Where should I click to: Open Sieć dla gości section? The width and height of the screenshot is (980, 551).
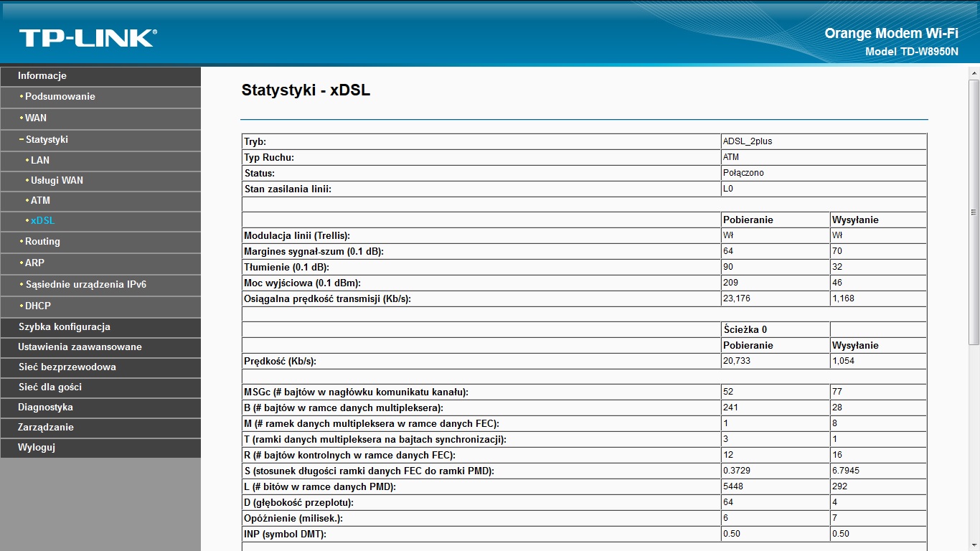coord(100,387)
